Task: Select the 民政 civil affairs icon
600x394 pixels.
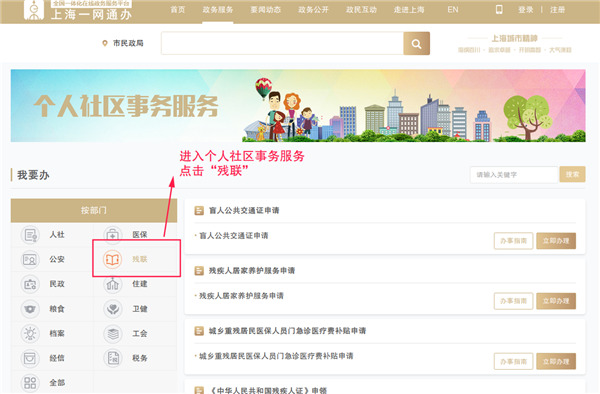Action: click(30, 284)
